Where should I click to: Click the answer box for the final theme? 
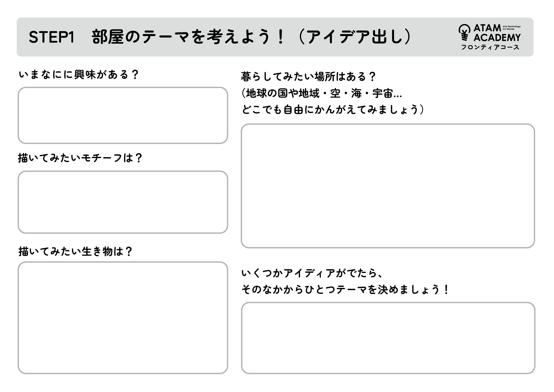pos(388,338)
